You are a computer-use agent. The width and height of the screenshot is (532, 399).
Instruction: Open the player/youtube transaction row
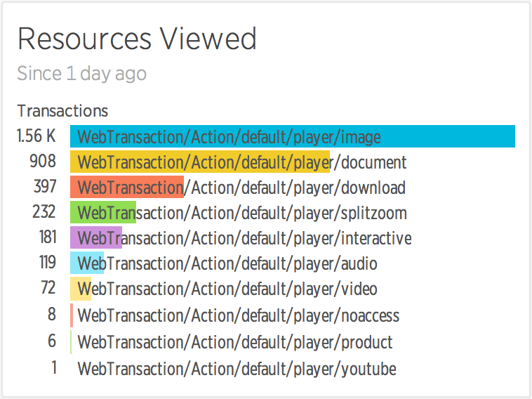237,369
